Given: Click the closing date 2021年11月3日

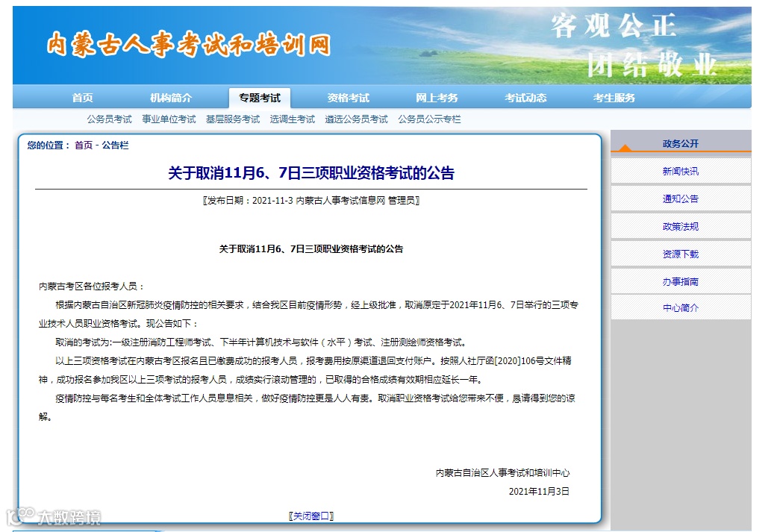Looking at the screenshot, I should (539, 492).
